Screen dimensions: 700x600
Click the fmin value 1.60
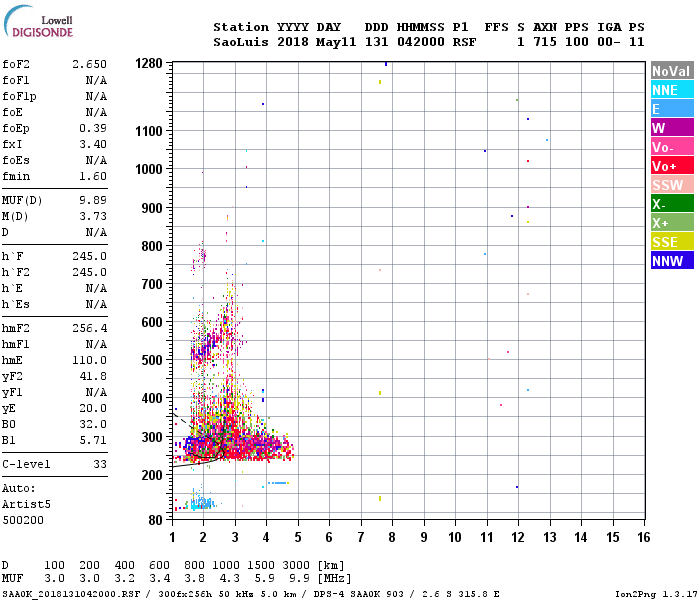tap(93, 176)
